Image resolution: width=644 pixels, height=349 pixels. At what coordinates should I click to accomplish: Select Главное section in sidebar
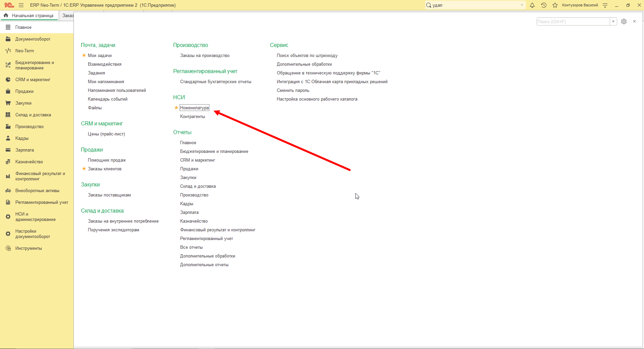(x=37, y=27)
